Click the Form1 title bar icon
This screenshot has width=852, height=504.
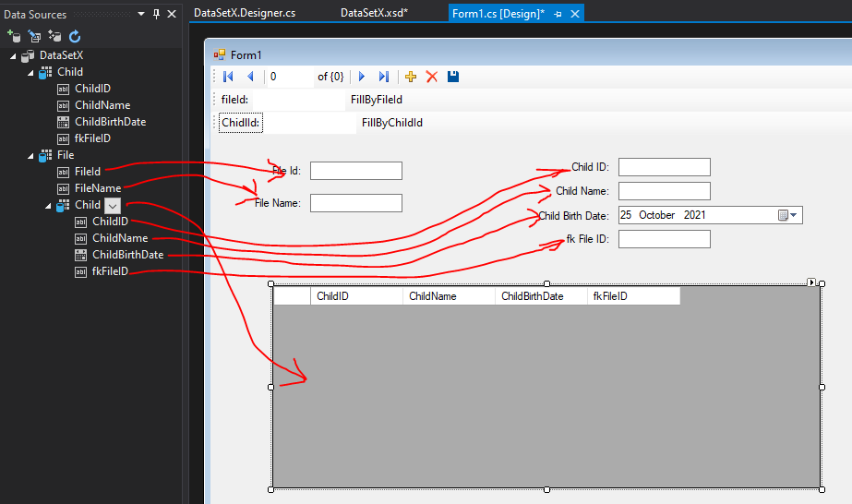coord(220,54)
